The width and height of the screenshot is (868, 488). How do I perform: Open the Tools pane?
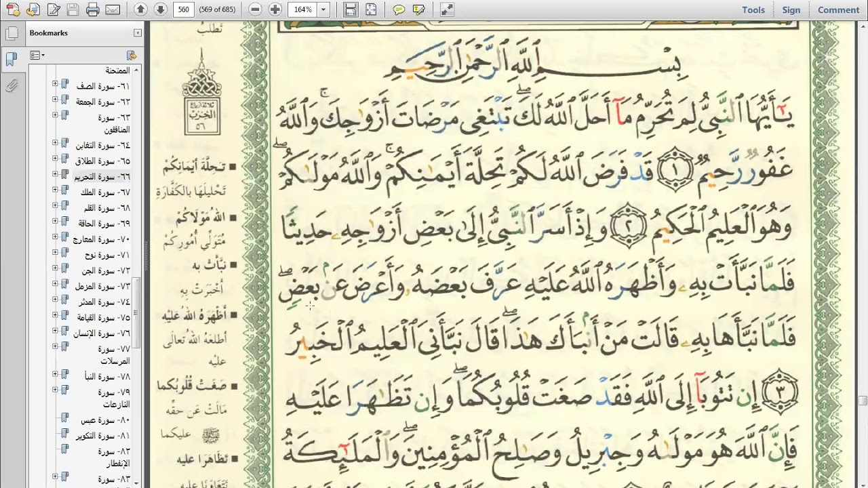(753, 9)
